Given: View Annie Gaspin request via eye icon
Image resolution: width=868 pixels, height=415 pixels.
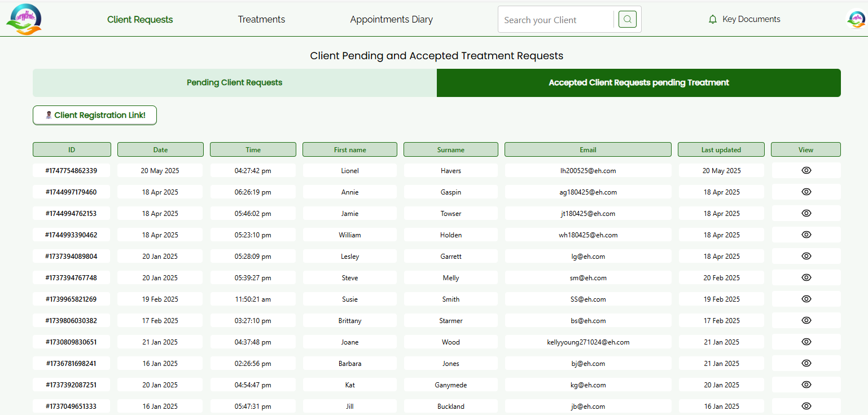Looking at the screenshot, I should pos(806,192).
